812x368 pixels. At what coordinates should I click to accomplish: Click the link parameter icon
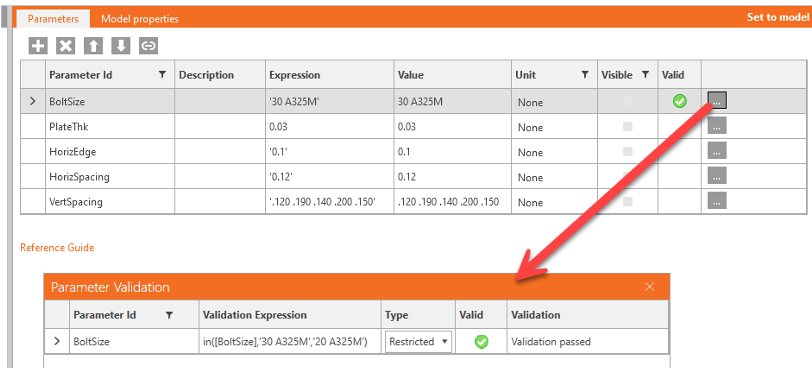point(149,46)
